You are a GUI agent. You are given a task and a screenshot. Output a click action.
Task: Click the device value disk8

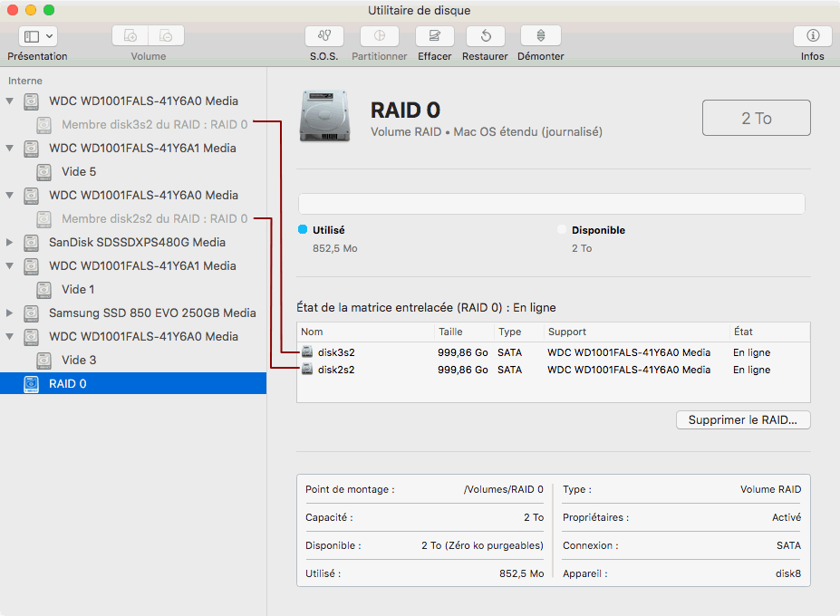(788, 573)
